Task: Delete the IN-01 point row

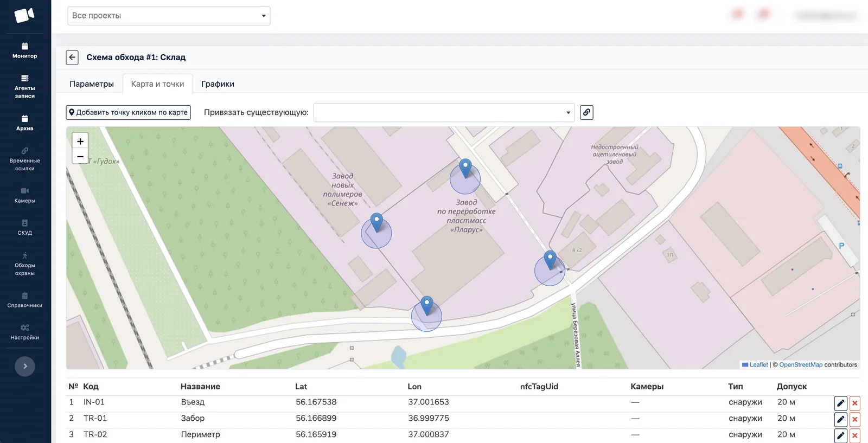Action: click(x=855, y=403)
